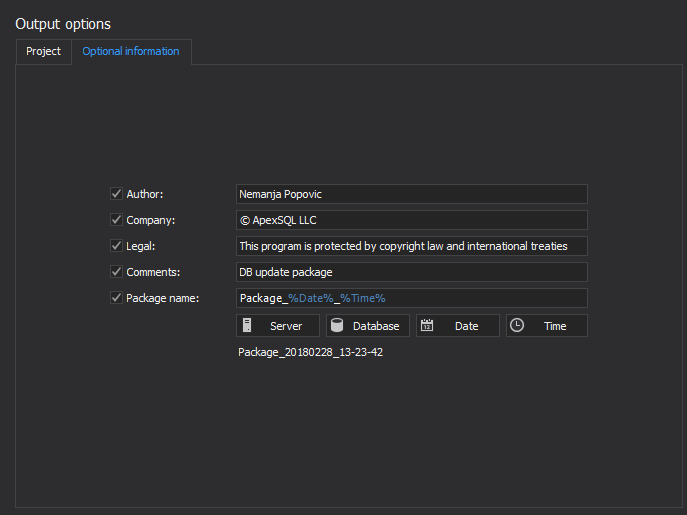Click the Package name label text
687x515 pixels.
click(162, 298)
